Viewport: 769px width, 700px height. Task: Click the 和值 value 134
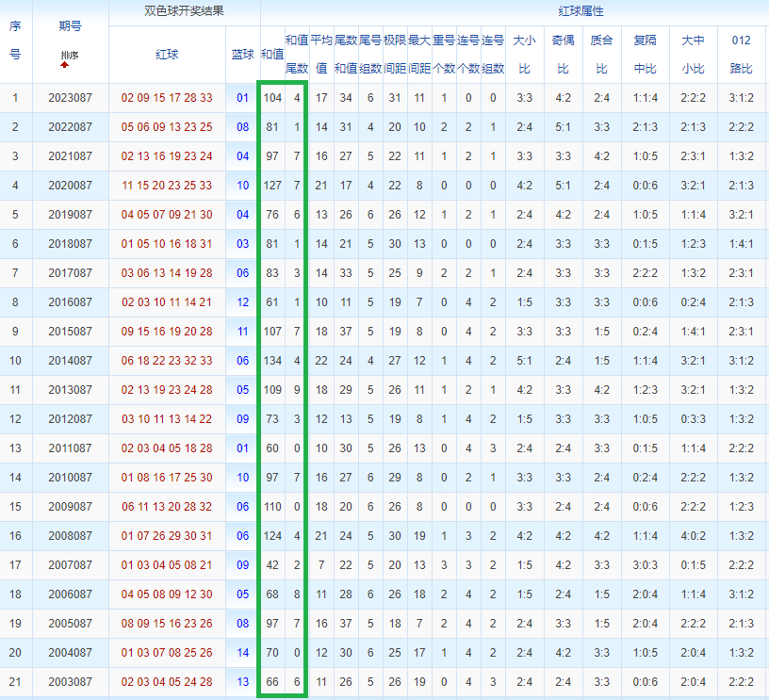[x=272, y=361]
